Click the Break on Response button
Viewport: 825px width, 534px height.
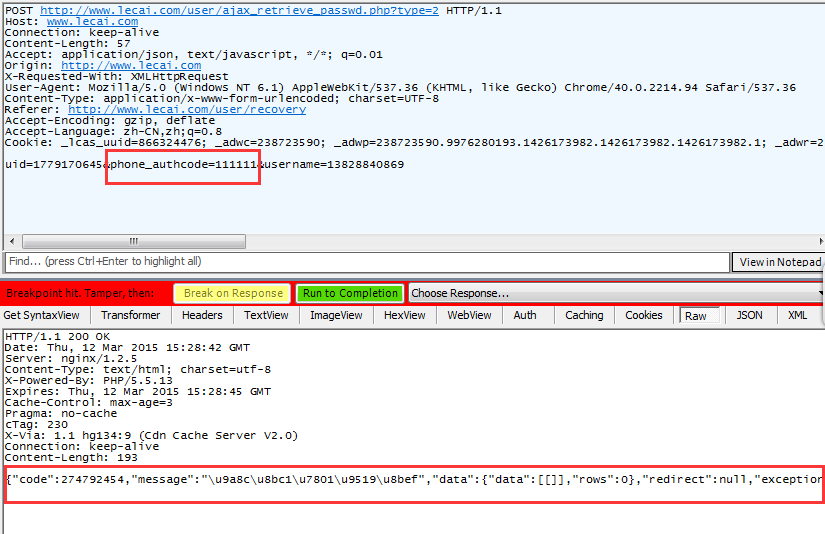click(233, 293)
